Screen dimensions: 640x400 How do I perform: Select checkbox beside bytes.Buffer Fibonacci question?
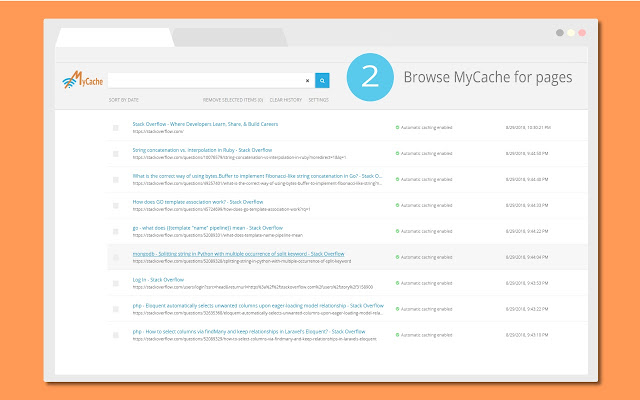click(x=116, y=180)
